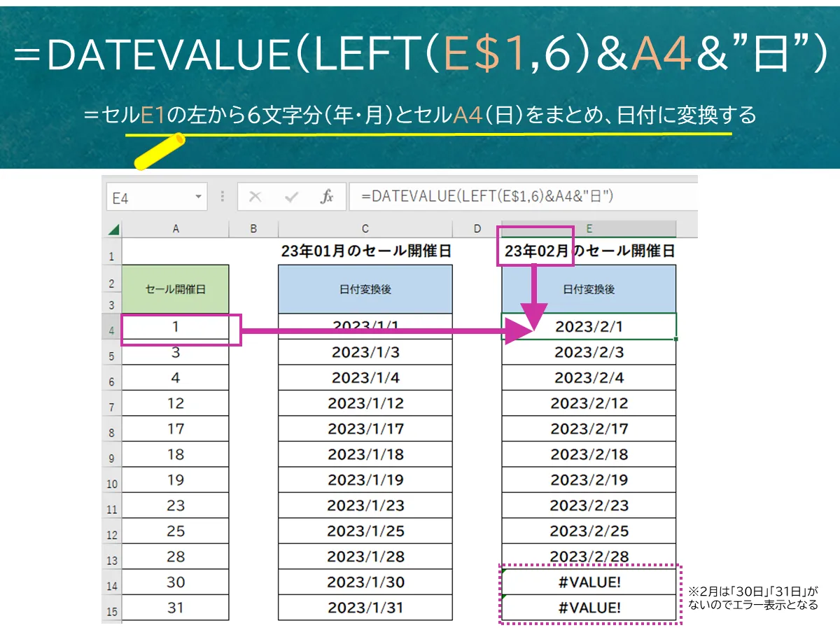Select row 4 header
Screen dimensions: 840x630
pos(111,327)
